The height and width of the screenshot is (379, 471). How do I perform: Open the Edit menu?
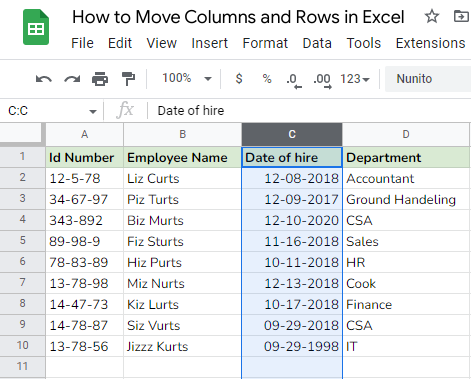point(120,43)
